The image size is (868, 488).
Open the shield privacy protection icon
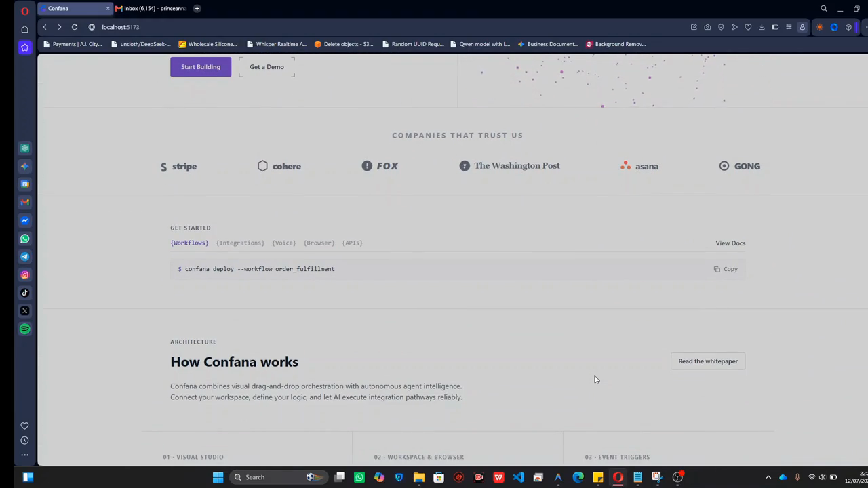click(721, 27)
